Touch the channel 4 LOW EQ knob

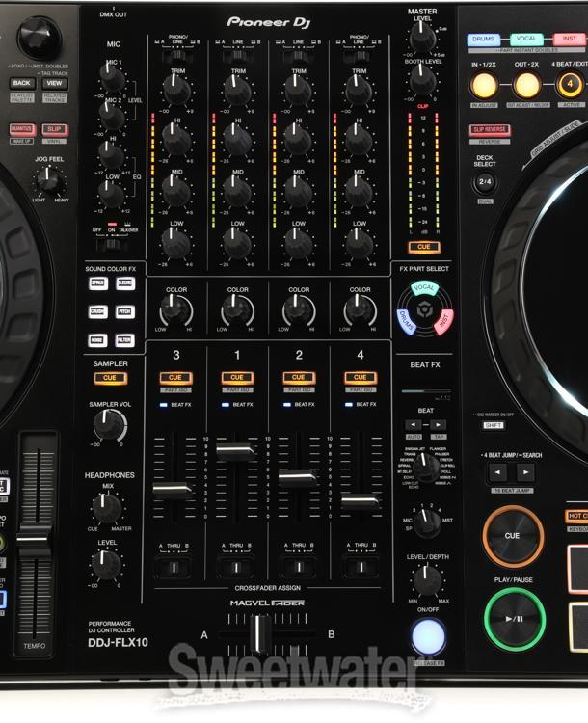pos(359,244)
